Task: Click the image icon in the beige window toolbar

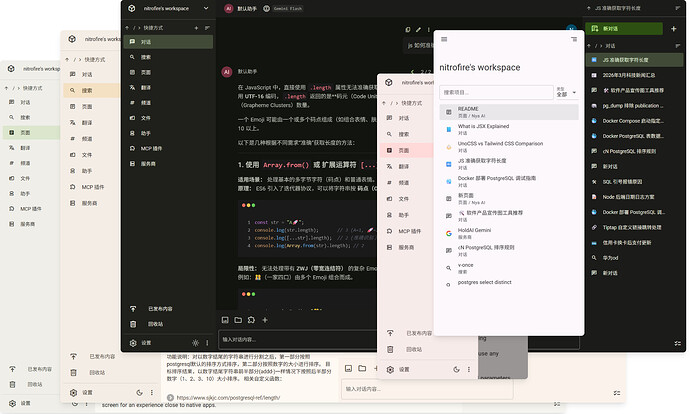Action: (x=349, y=368)
